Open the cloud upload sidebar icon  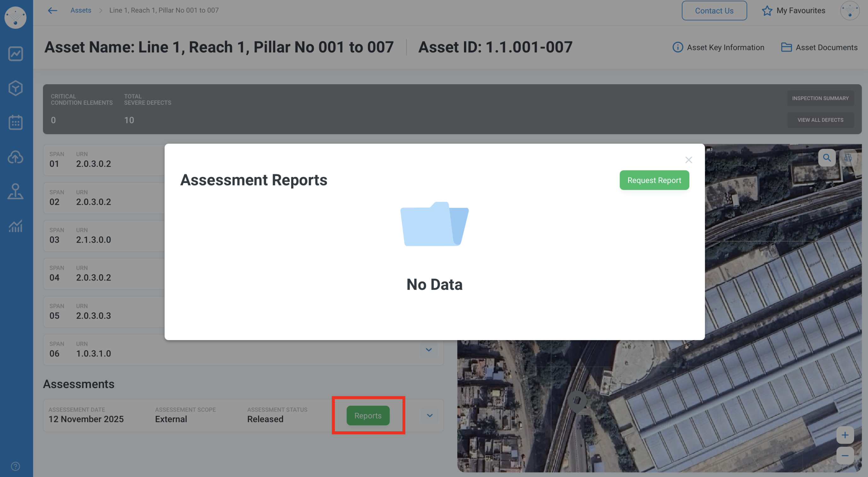pos(15,157)
